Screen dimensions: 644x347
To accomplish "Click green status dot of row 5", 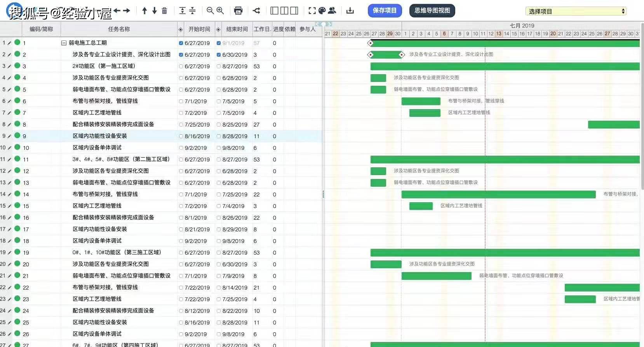I will click(x=17, y=89).
